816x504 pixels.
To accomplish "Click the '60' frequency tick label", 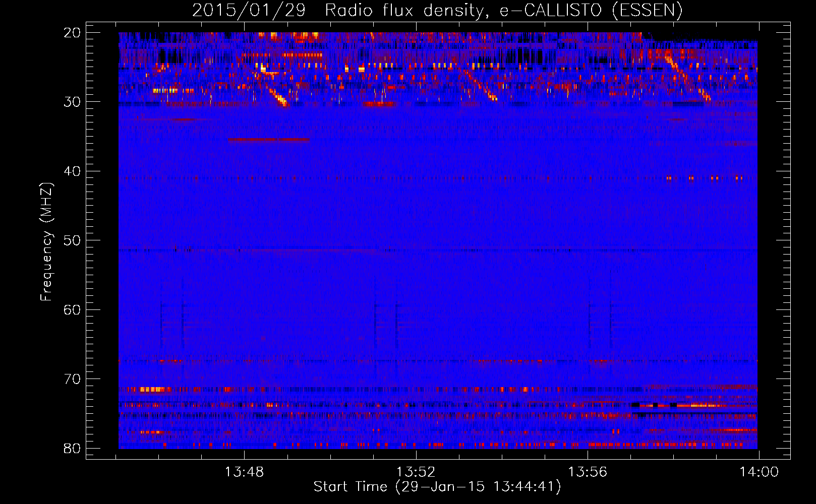I will click(x=72, y=309).
